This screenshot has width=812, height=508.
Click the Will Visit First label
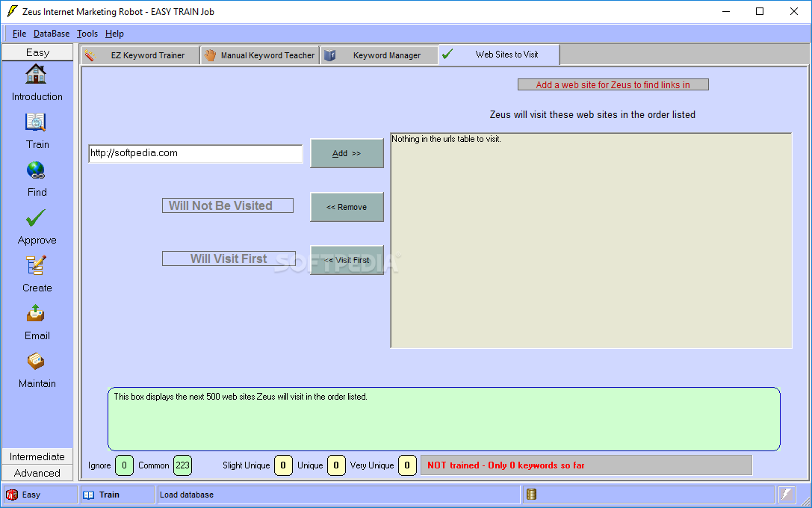229,258
